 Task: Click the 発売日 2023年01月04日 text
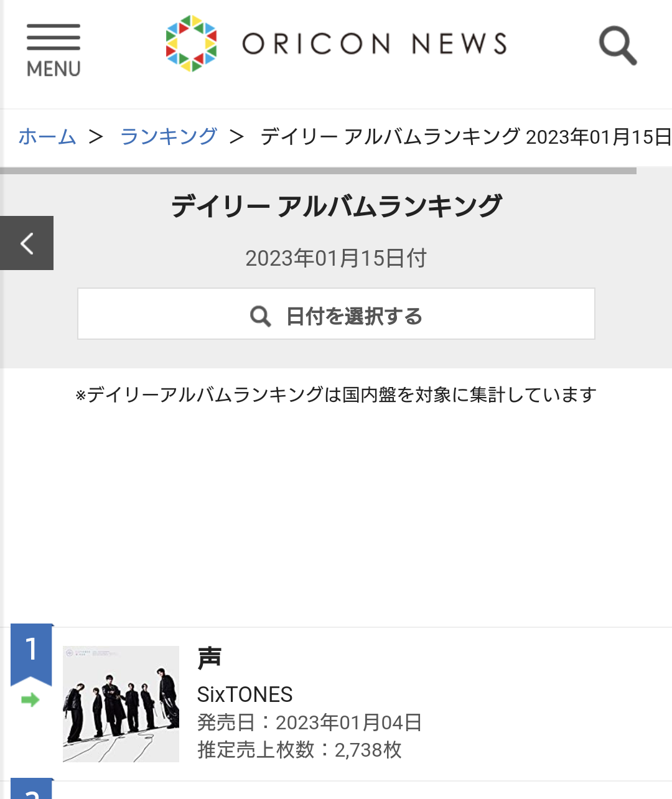310,722
